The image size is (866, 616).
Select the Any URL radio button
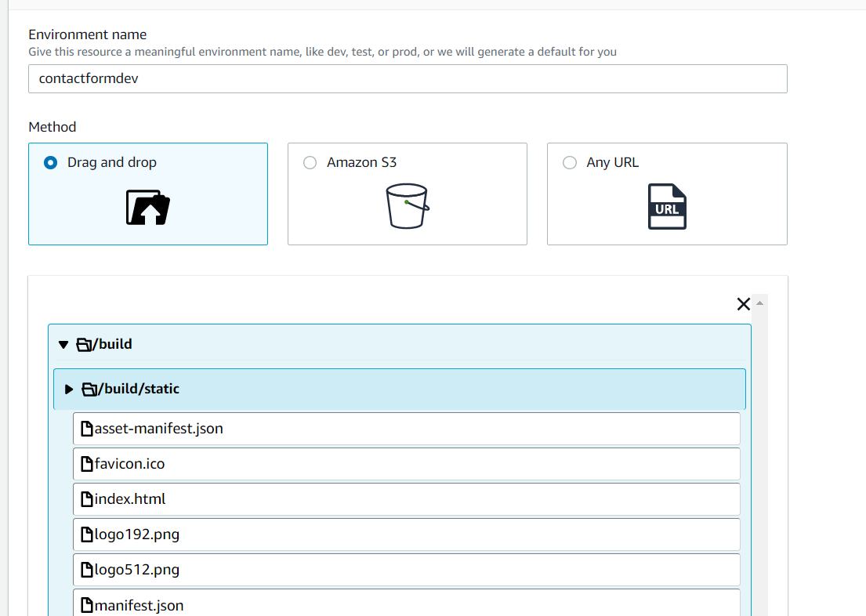pyautogui.click(x=570, y=162)
